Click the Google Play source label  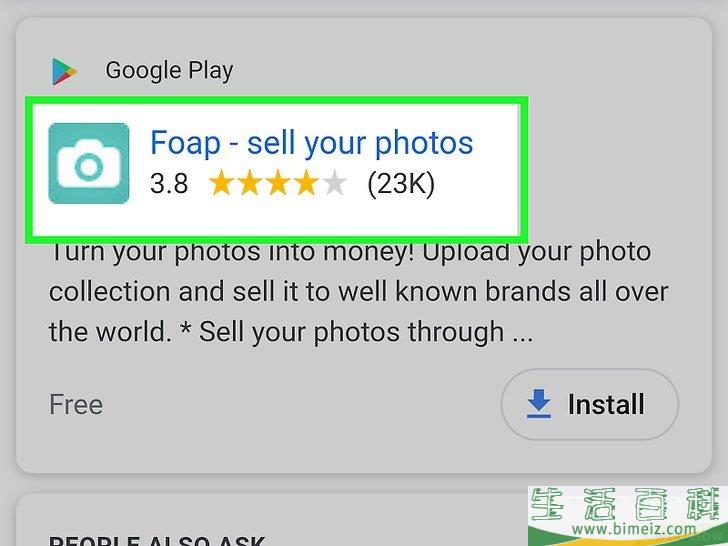[x=169, y=71]
